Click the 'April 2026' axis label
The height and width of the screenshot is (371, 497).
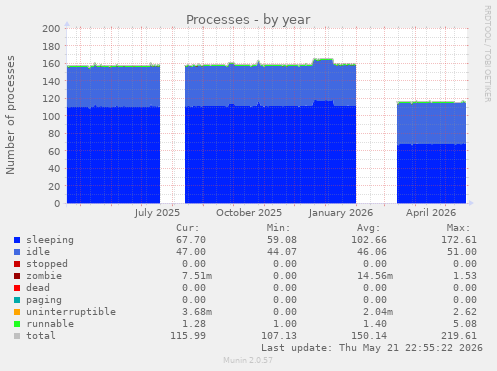click(431, 213)
